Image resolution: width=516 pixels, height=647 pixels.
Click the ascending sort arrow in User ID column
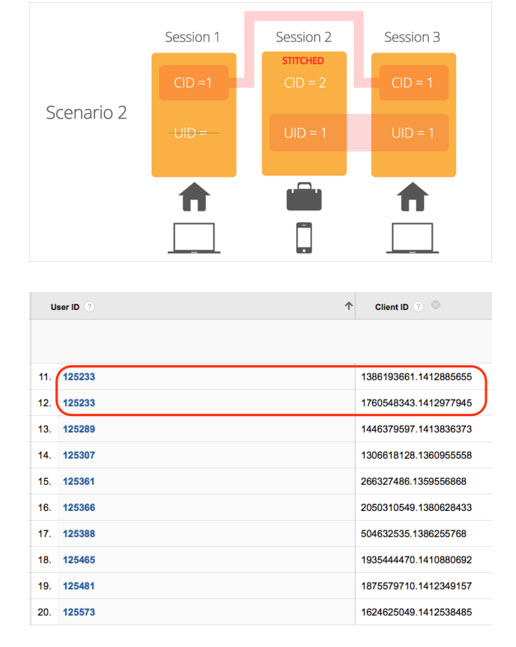tap(349, 306)
